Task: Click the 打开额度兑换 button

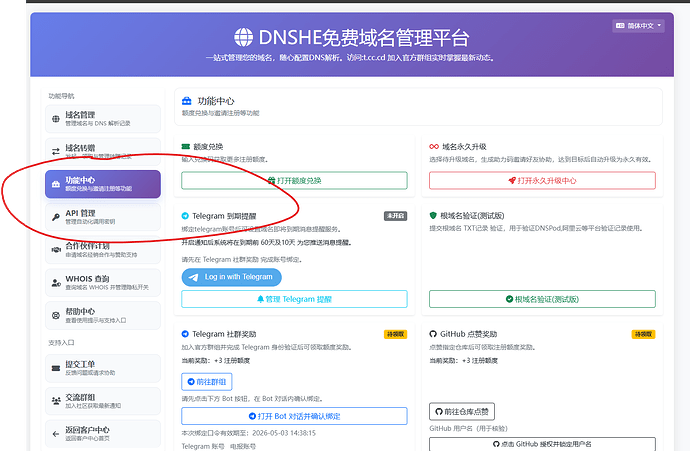Action: click(294, 180)
